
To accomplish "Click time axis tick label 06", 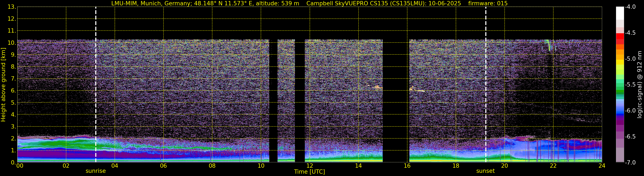I will tap(163, 166).
